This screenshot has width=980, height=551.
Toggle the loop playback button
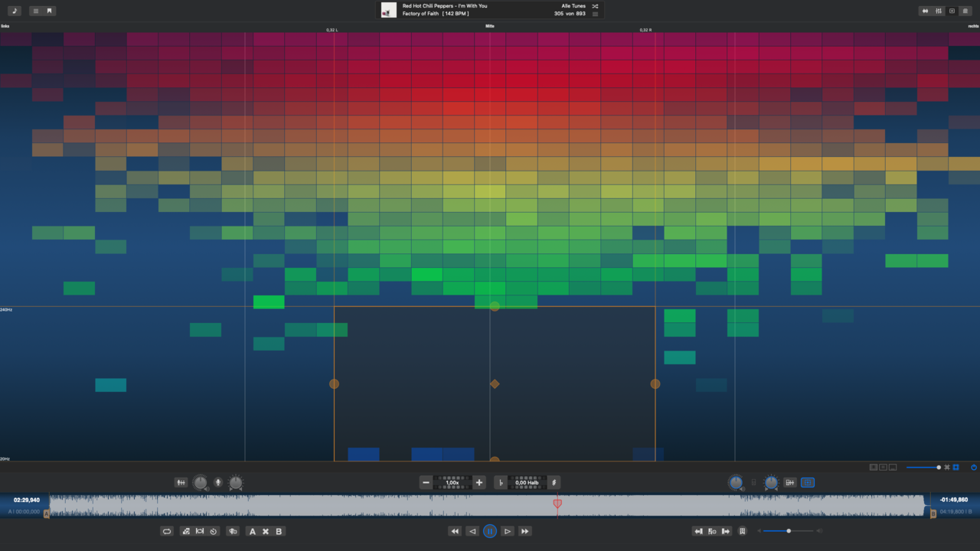point(167,531)
